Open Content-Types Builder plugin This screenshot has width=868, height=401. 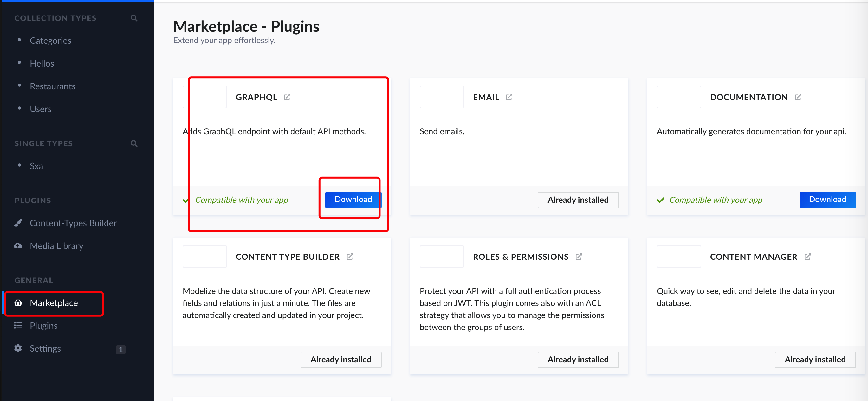73,223
